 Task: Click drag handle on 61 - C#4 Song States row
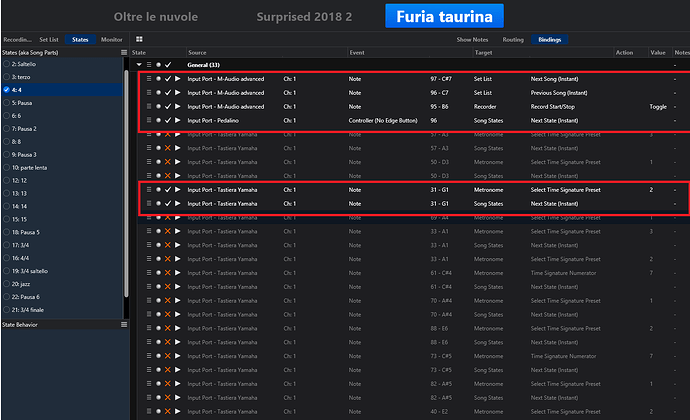149,287
